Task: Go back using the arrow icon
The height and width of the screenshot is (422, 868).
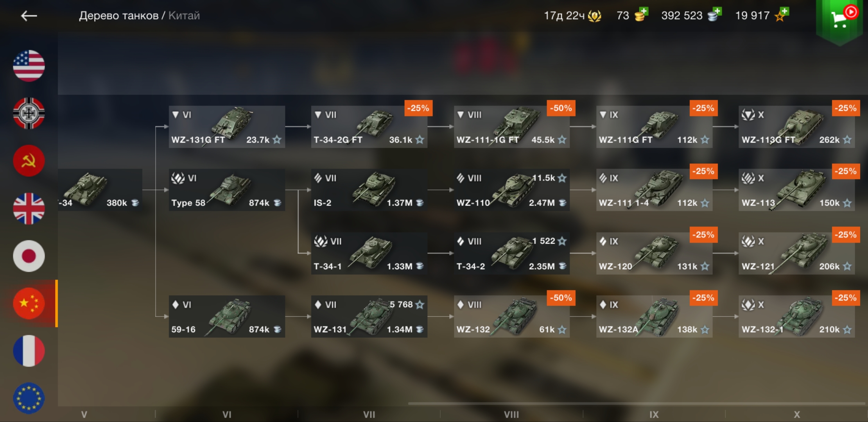Action: click(29, 16)
